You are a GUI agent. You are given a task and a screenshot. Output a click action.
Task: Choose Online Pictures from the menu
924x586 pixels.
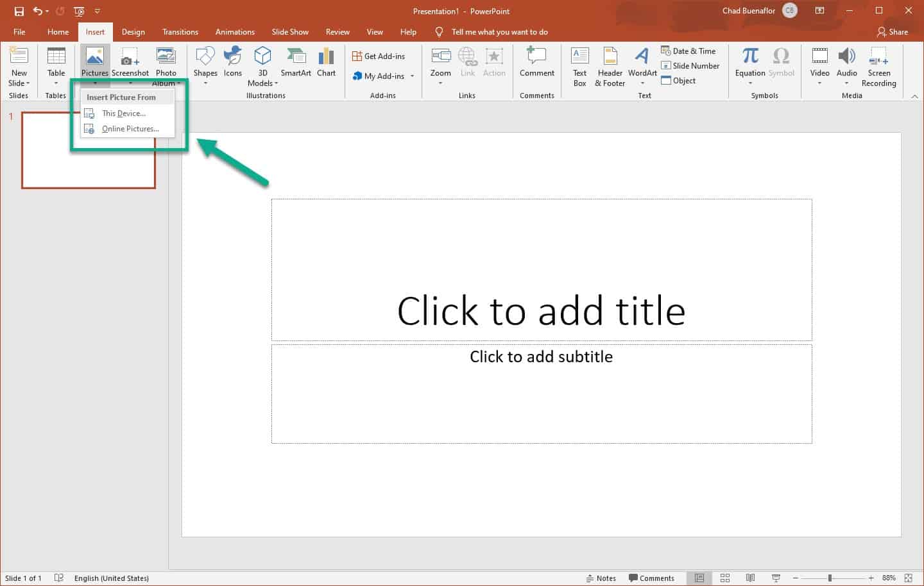pyautogui.click(x=130, y=128)
